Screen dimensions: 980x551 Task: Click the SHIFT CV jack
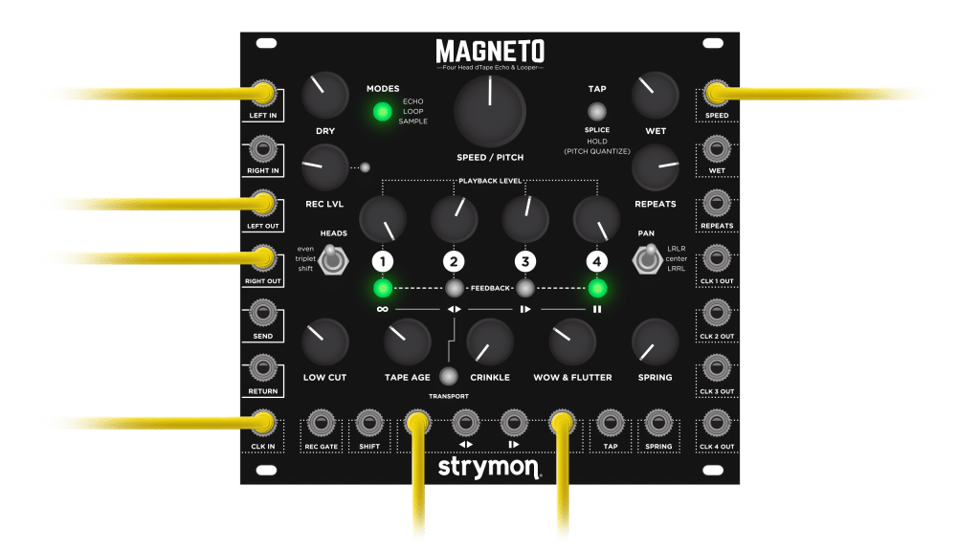[x=369, y=423]
